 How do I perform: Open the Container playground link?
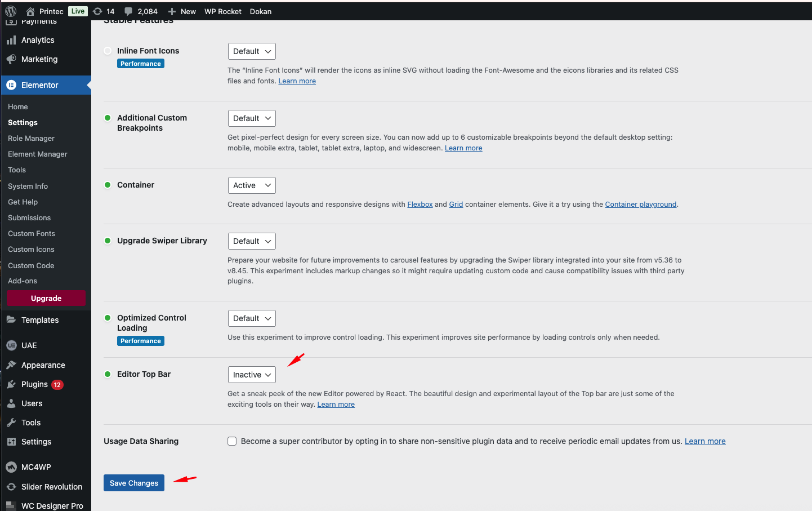pyautogui.click(x=641, y=205)
